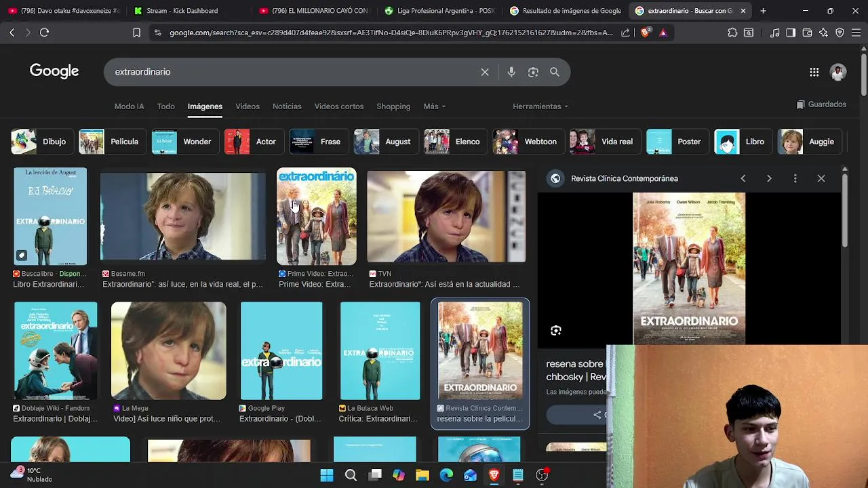Go to Google homepage via logo
868x488 pixels.
(x=54, y=71)
